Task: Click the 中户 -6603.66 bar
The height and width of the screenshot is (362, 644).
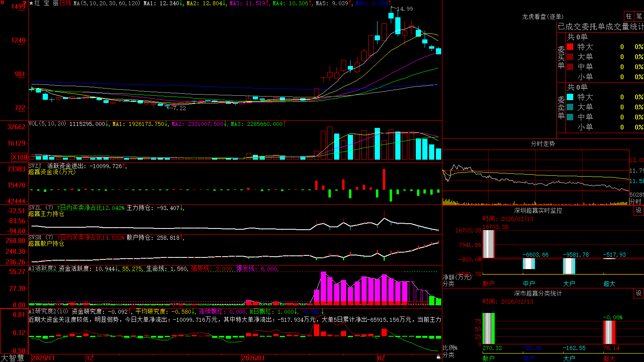Action: click(528, 263)
